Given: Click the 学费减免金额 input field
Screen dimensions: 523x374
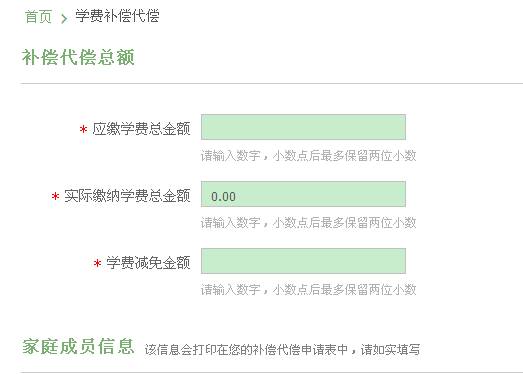Looking at the screenshot, I should (x=303, y=261).
